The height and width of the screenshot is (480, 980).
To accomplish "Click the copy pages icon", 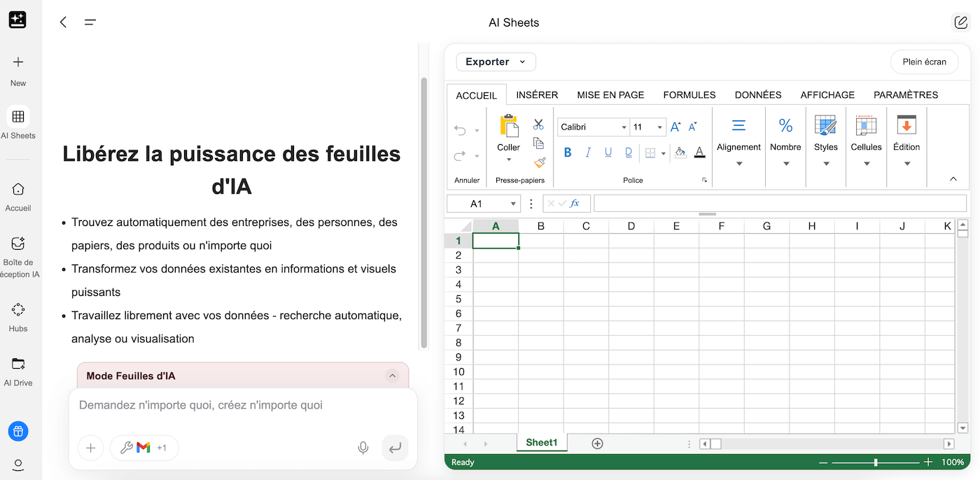I will [x=538, y=143].
